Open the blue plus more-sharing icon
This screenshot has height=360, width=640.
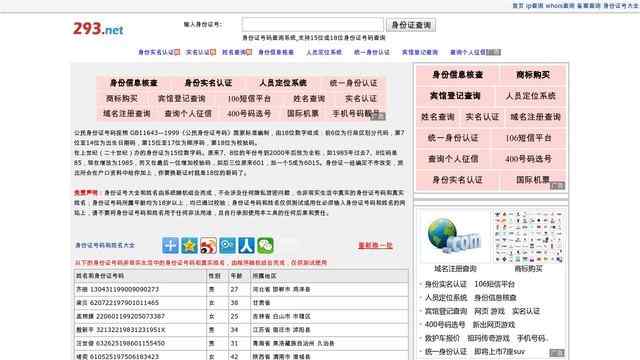click(170, 245)
